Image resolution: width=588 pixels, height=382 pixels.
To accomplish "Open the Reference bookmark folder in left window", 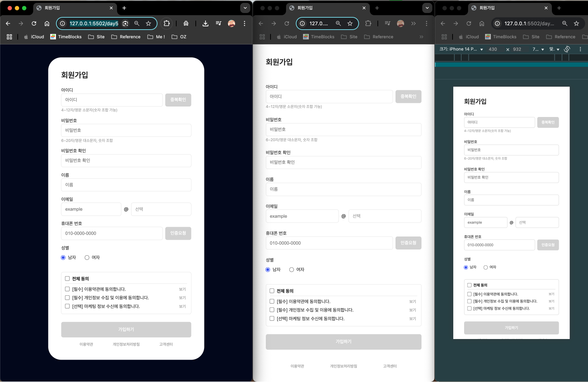I will click(126, 37).
